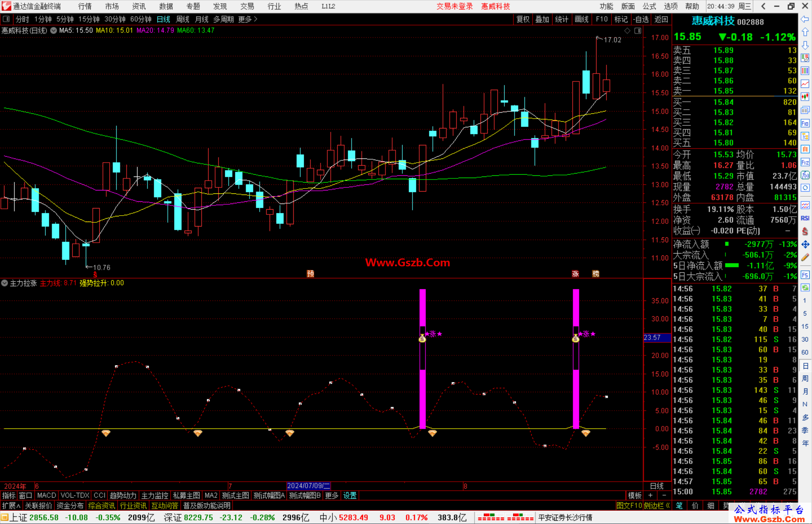
Task: Open the orange document sidebar icon
Action: coord(805,149)
